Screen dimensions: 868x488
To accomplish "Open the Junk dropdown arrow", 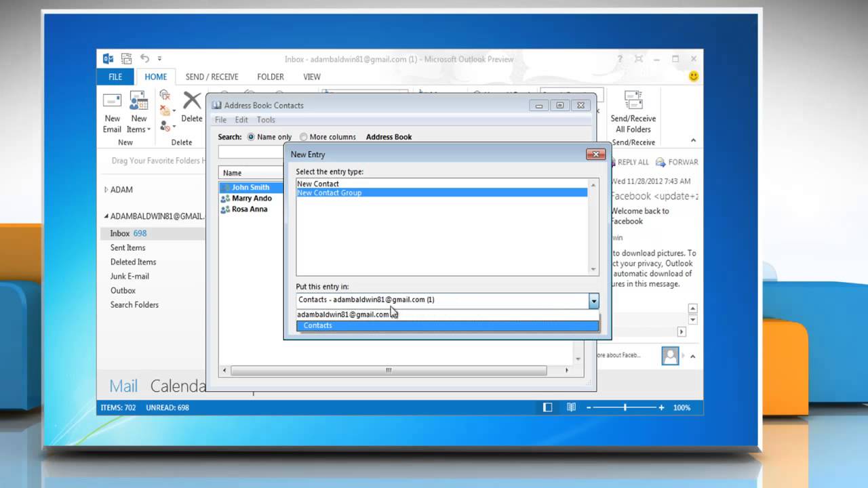I will (x=174, y=127).
